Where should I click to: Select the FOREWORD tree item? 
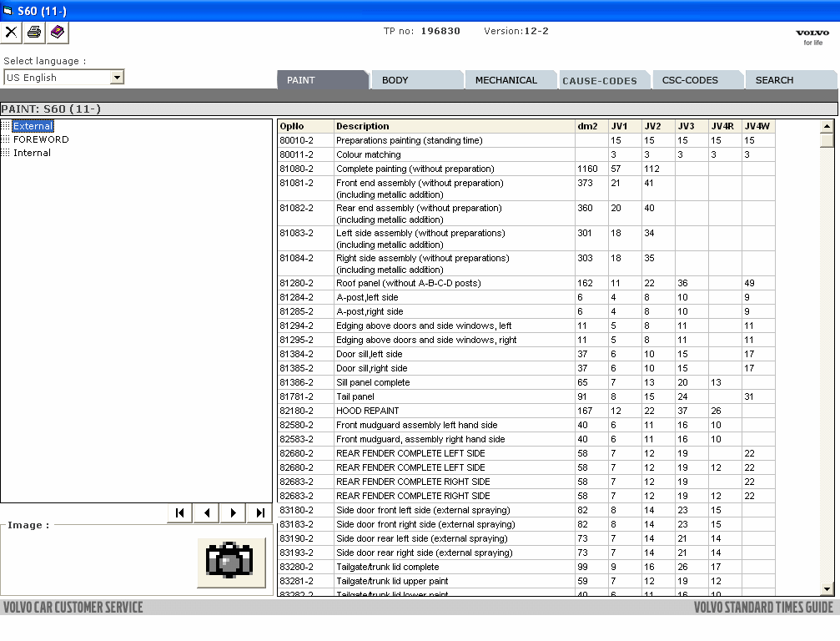[x=41, y=139]
